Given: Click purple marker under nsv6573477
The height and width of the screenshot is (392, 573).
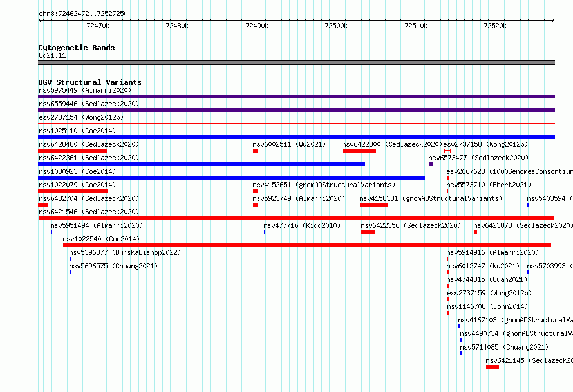Looking at the screenshot, I should click(x=431, y=164).
